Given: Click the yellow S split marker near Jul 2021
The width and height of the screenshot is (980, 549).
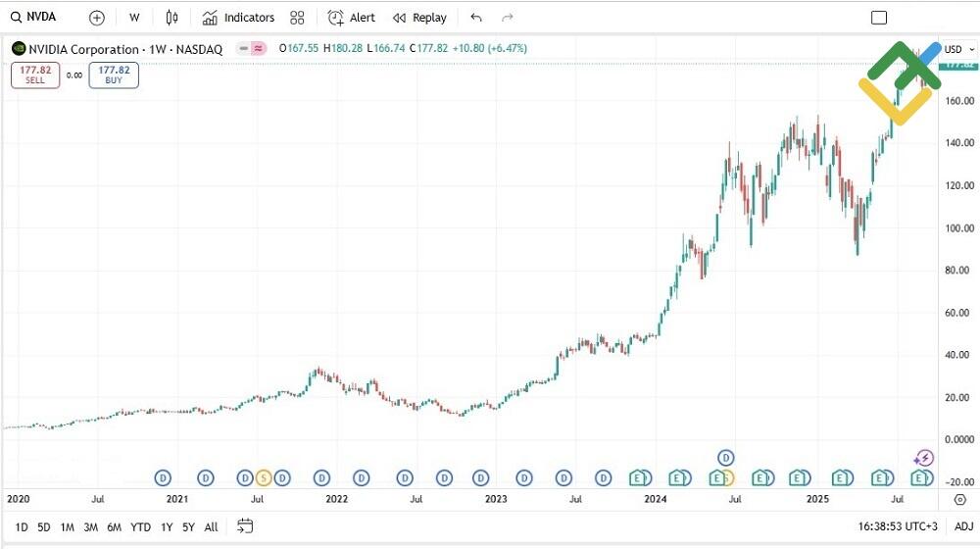Looking at the screenshot, I should coord(264,478).
